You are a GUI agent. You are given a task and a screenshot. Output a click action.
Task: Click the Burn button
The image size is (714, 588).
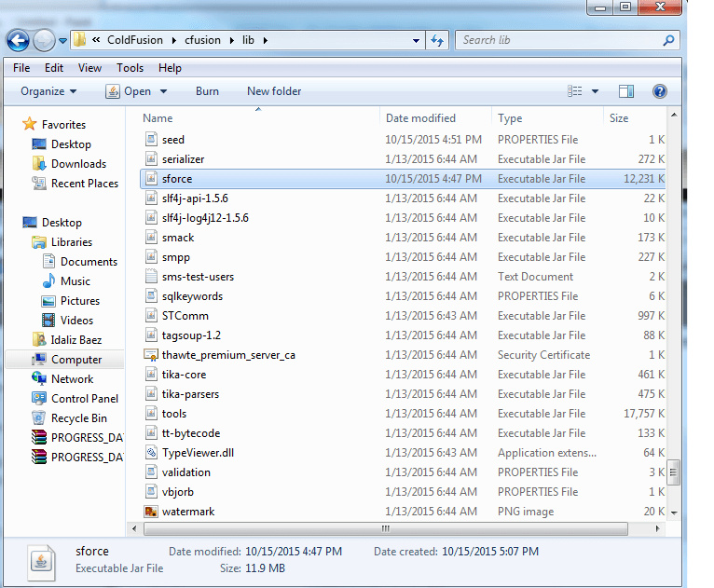point(207,91)
